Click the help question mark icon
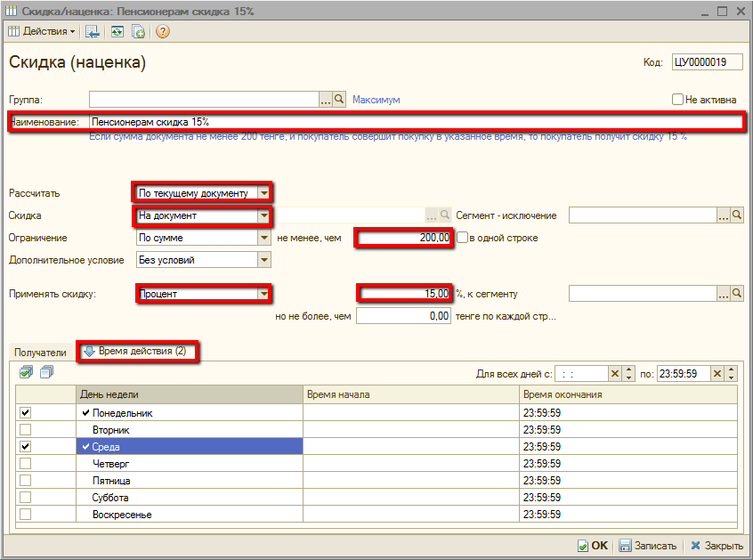 click(x=162, y=31)
